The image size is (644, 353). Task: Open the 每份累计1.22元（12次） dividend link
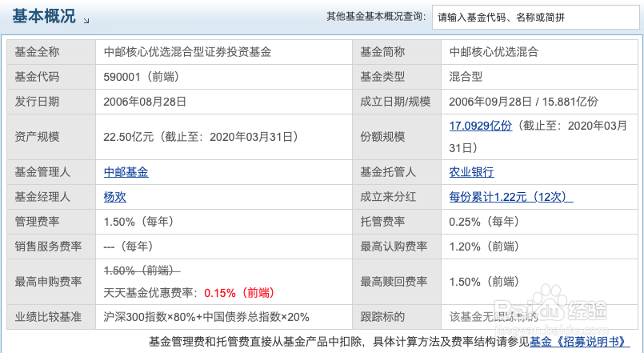pyautogui.click(x=511, y=197)
